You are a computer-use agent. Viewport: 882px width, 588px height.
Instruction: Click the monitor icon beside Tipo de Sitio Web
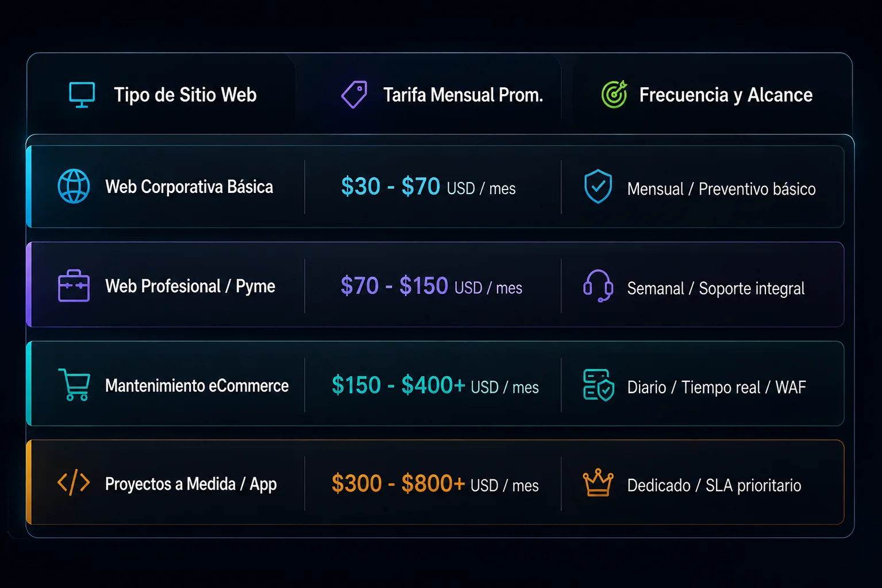coord(82,95)
